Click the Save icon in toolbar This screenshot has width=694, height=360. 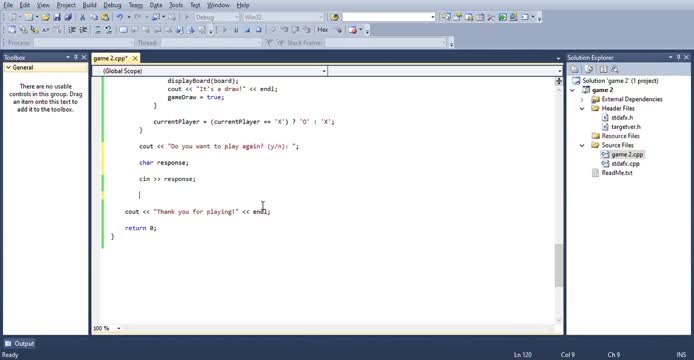tap(57, 17)
